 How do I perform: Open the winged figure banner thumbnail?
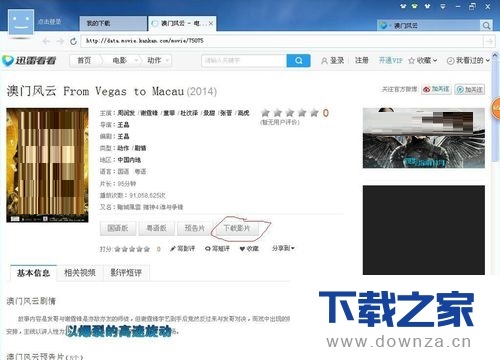pyautogui.click(x=424, y=138)
